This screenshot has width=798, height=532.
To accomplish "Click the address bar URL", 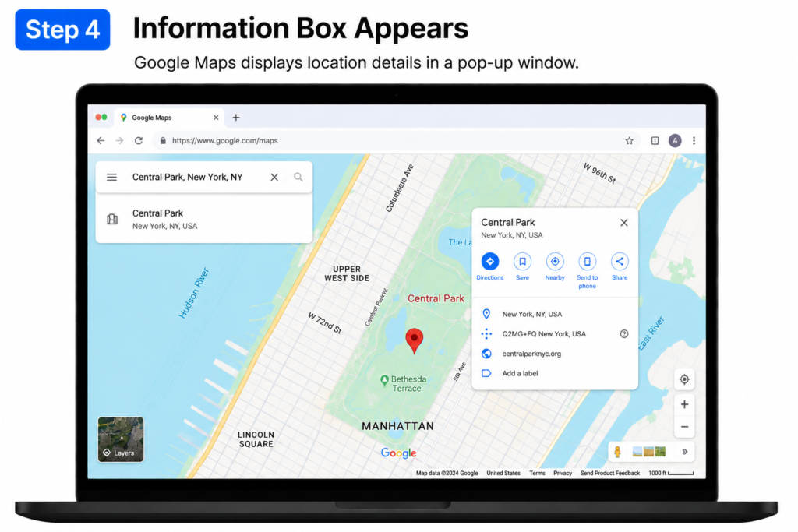I will tap(225, 141).
